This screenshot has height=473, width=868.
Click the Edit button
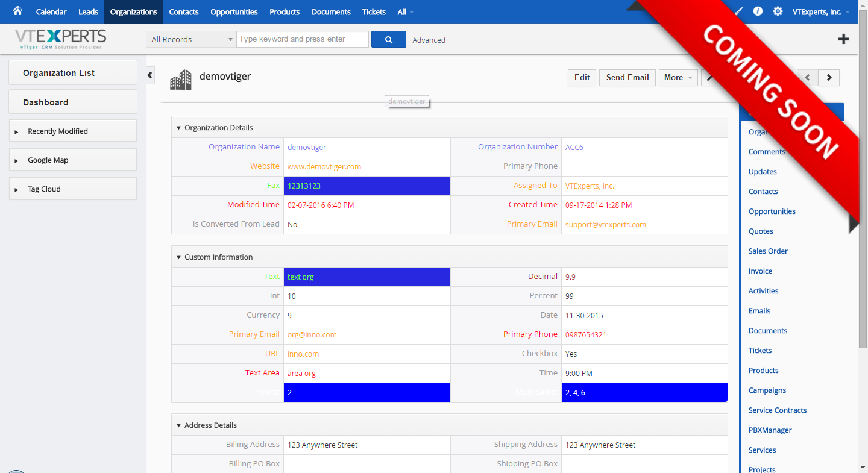582,77
